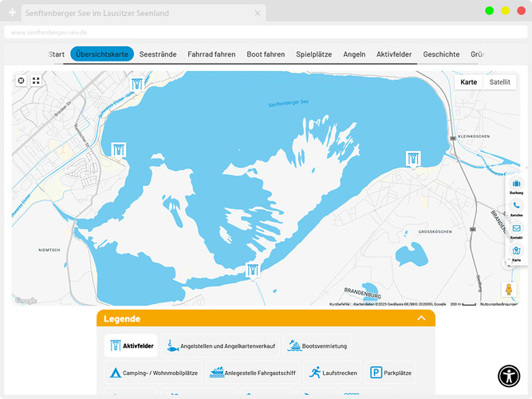Open the map in fullscreen view
Image resolution: width=532 pixels, height=399 pixels.
tap(36, 81)
